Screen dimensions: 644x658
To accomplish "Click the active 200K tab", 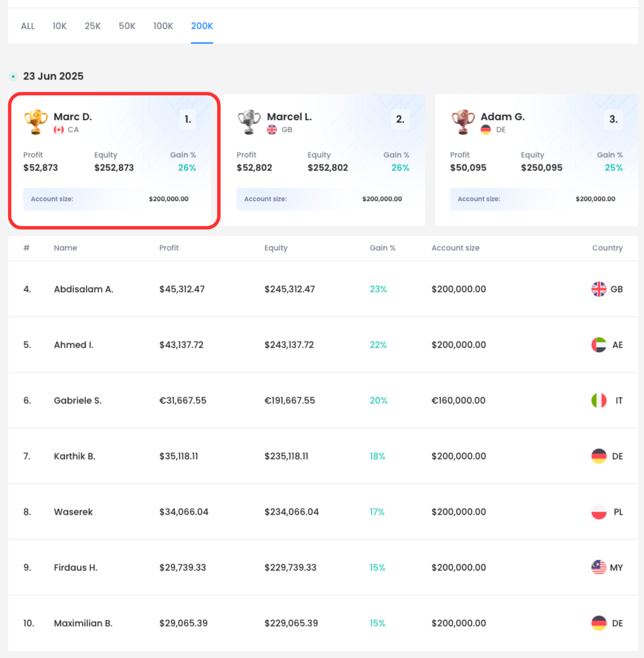I will (202, 26).
